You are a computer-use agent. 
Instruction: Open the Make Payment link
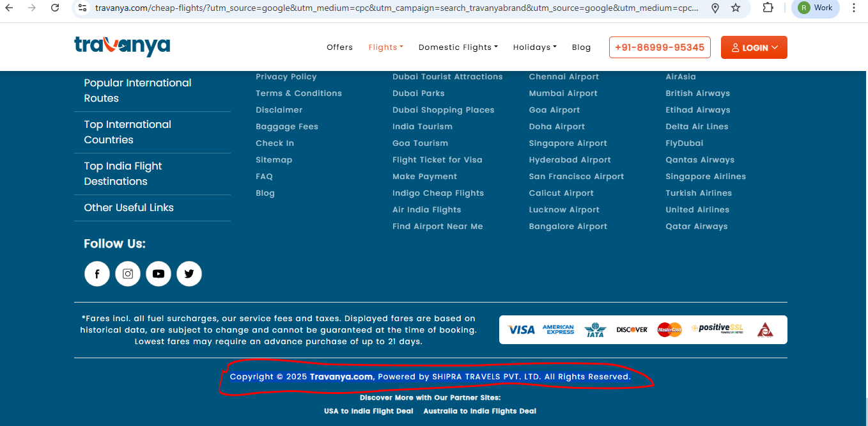[424, 177]
